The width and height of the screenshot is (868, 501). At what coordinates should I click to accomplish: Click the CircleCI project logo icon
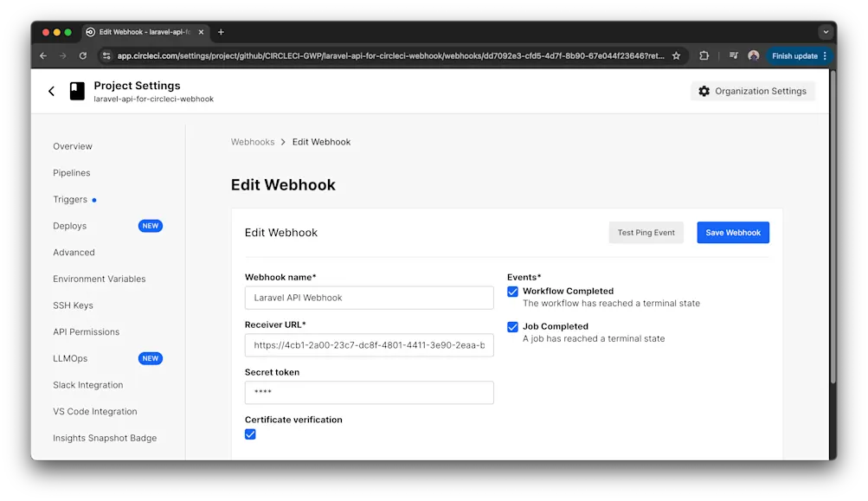(77, 90)
